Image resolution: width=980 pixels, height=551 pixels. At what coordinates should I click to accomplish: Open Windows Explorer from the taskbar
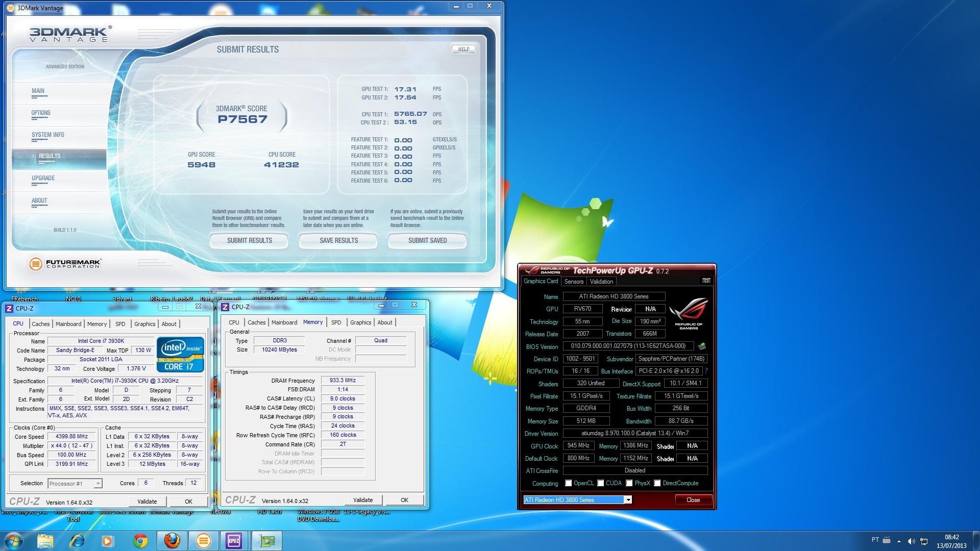45,540
